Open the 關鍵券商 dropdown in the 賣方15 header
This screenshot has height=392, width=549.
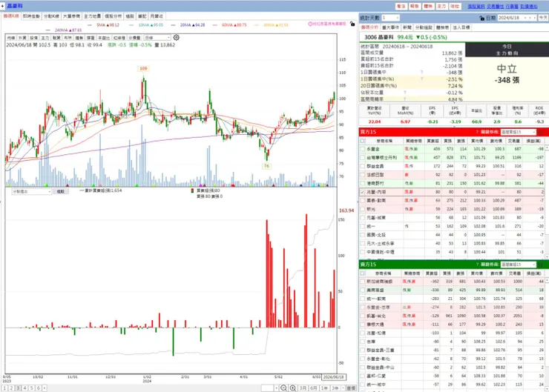click(518, 265)
